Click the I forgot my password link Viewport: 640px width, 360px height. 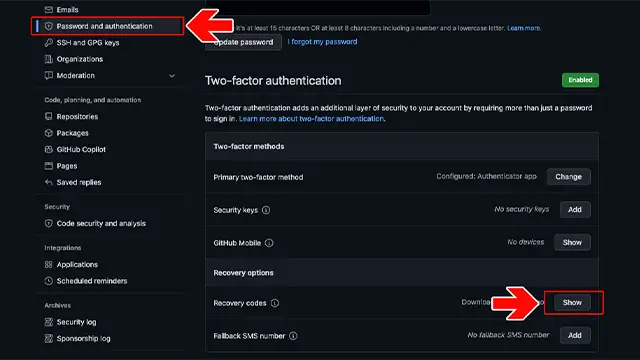tap(322, 42)
